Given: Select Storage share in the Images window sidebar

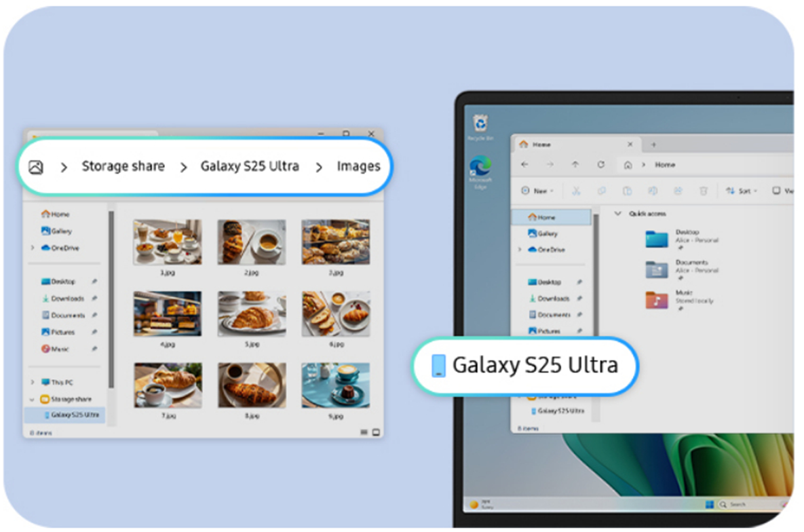Looking at the screenshot, I should point(66,399).
